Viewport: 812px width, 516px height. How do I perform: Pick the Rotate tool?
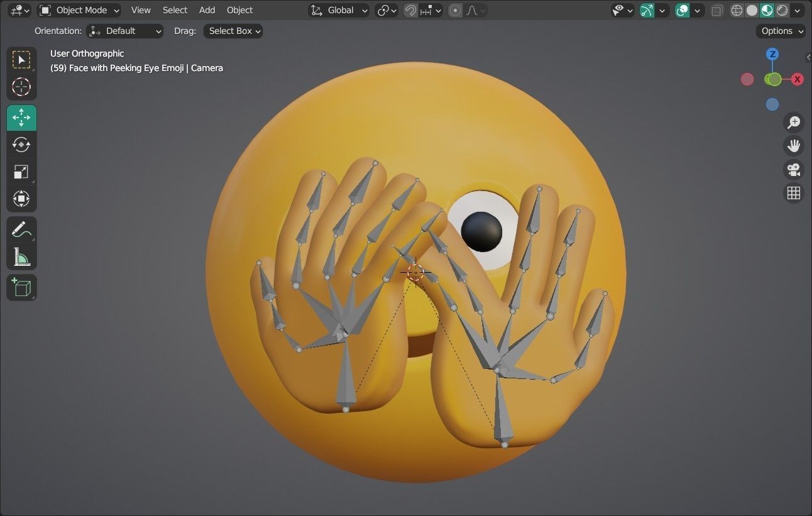point(21,145)
